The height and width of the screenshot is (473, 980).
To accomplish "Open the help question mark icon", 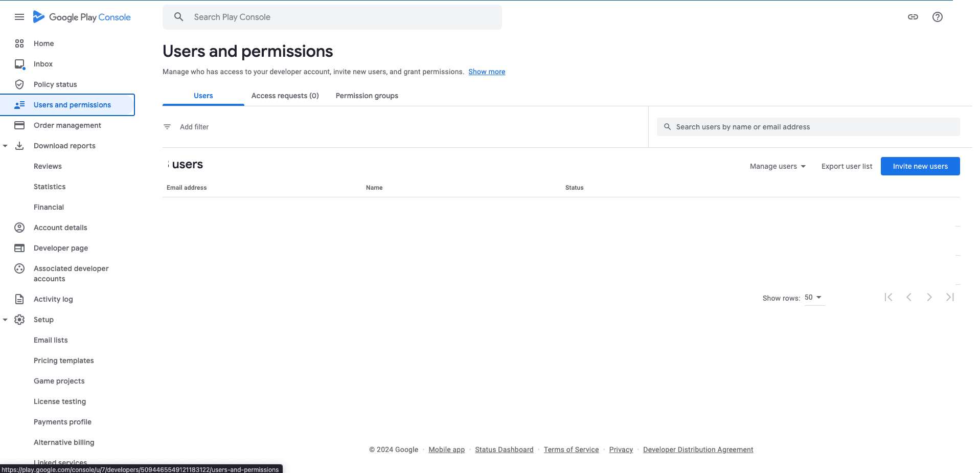I will tap(937, 17).
